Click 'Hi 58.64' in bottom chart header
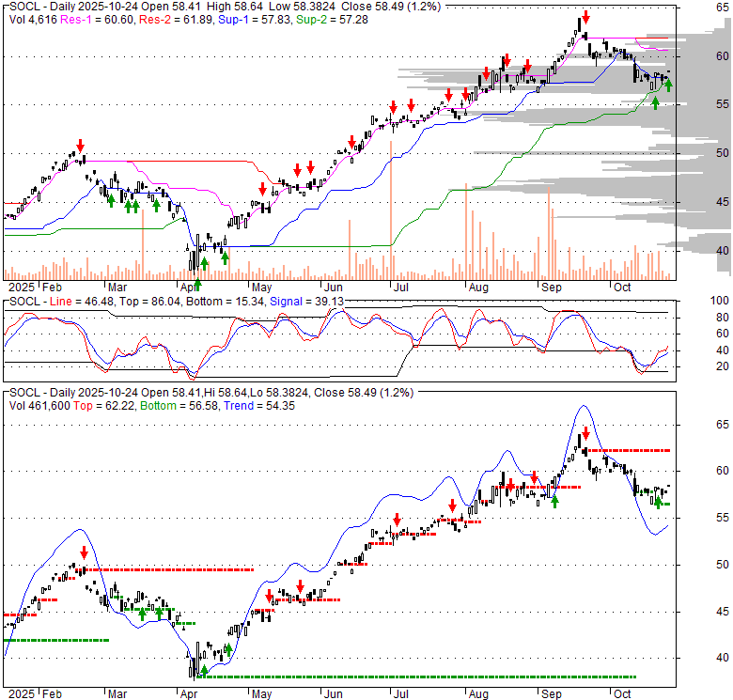The image size is (733, 700). click(224, 393)
